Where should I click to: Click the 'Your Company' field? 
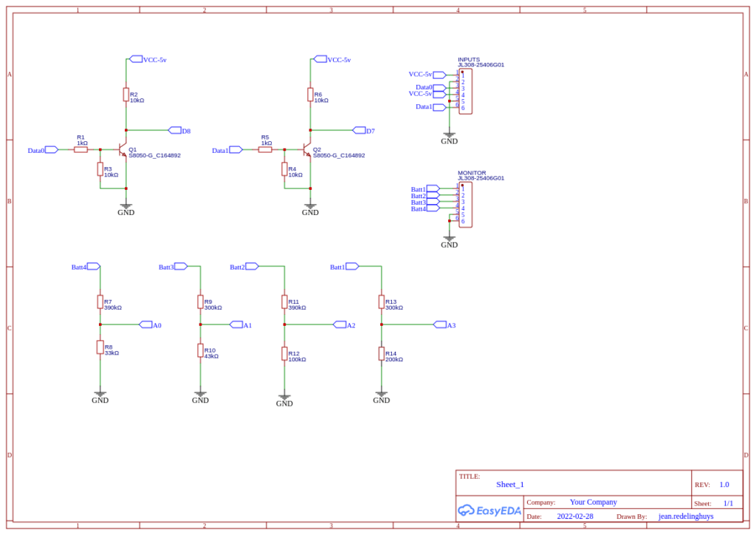pos(593,502)
